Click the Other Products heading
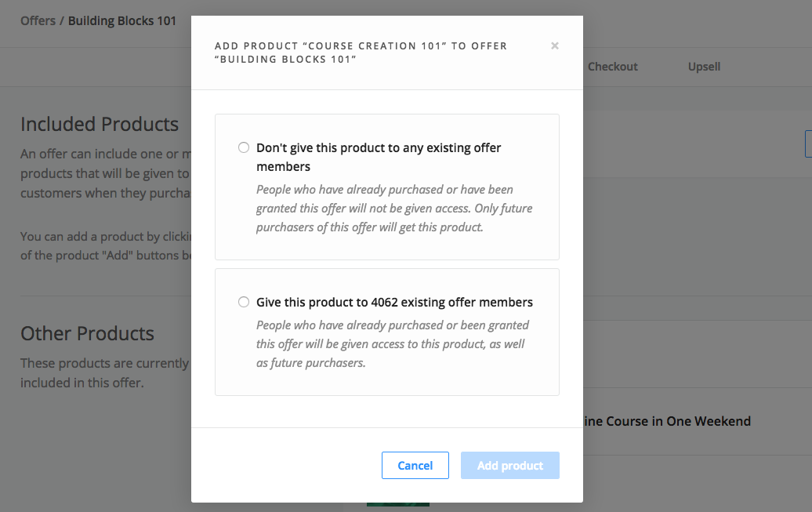812x512 pixels. click(87, 333)
